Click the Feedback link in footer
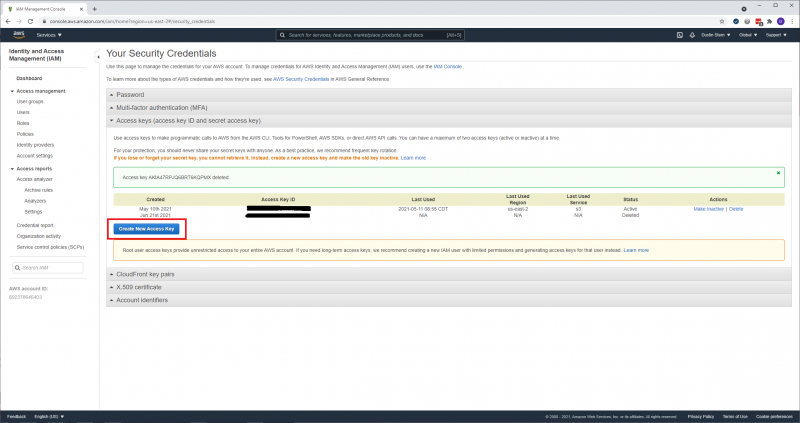The image size is (800, 423). 16,416
